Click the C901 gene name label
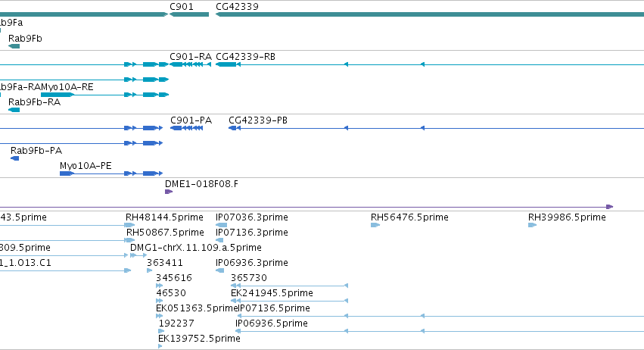Screen dimensions: 644x350 182,7
